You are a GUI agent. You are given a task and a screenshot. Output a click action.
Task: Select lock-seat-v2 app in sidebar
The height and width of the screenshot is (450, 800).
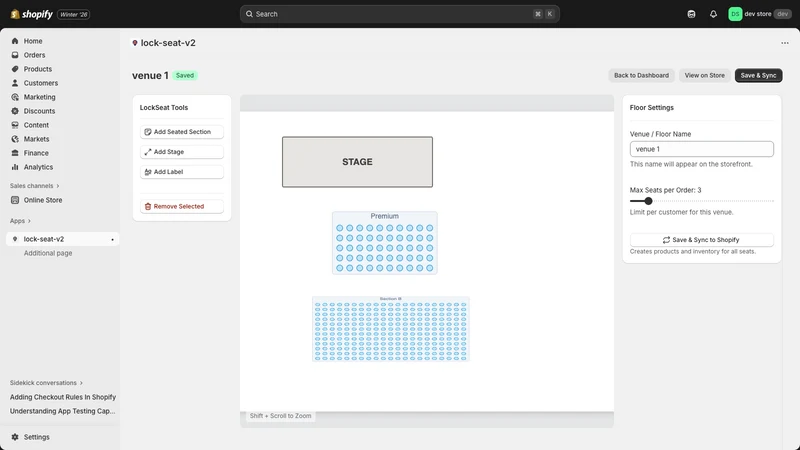pos(62,239)
